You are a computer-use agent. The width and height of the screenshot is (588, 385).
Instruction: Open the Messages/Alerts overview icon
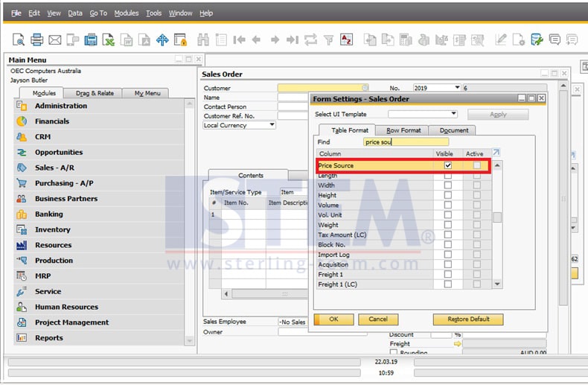[x=555, y=39]
